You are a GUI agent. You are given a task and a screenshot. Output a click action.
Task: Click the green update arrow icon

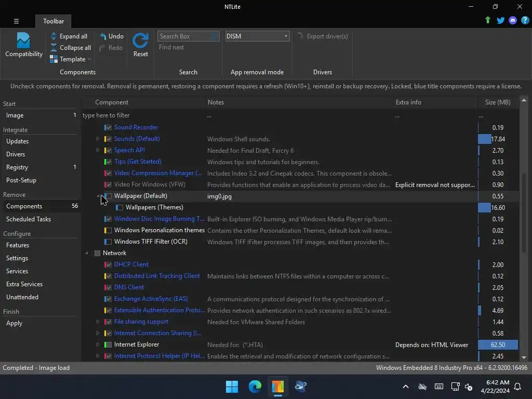click(x=487, y=20)
